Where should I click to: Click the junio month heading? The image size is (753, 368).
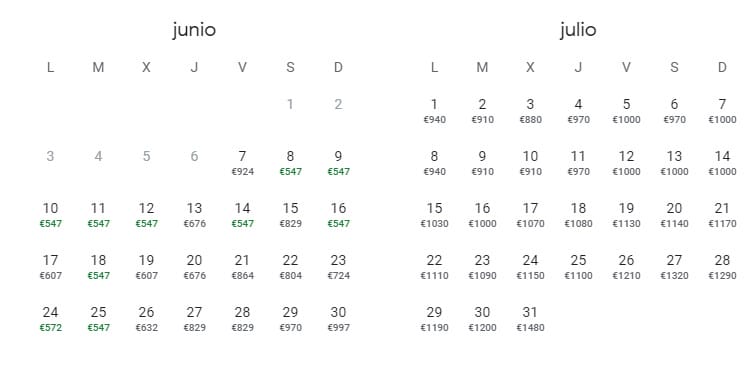(x=194, y=30)
